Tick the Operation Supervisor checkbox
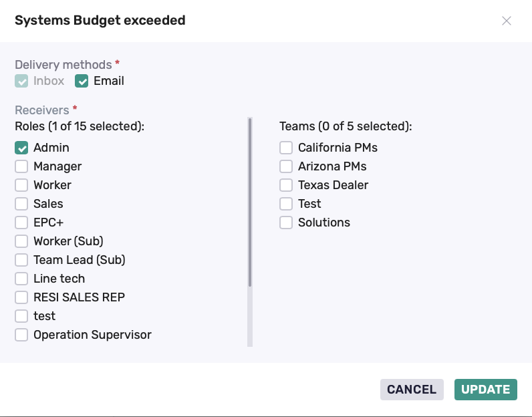The image size is (532, 417). coord(21,335)
